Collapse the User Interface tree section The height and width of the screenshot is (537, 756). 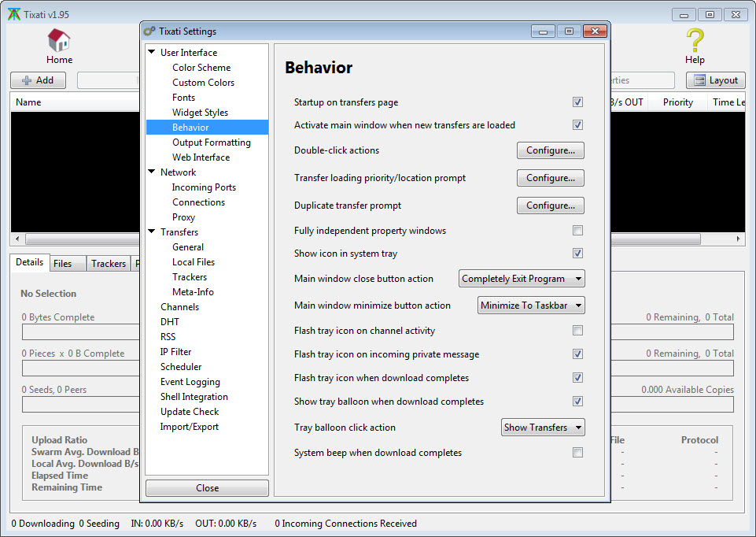152,52
